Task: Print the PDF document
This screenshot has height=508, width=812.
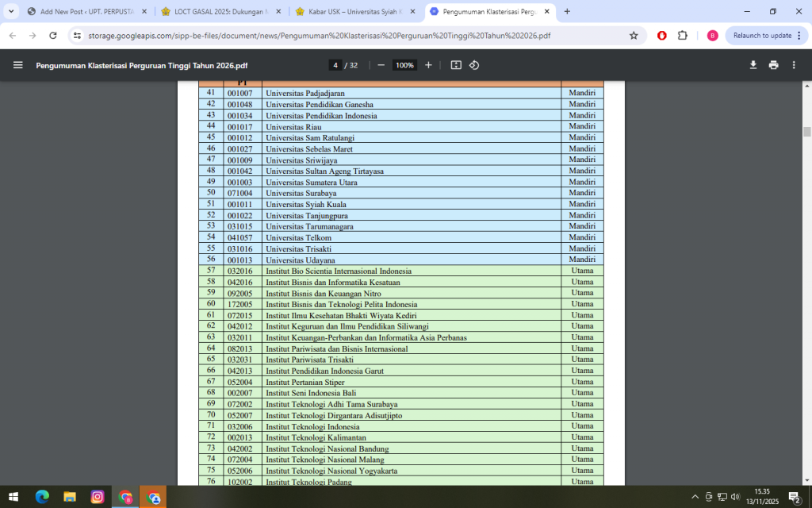Action: [773, 65]
